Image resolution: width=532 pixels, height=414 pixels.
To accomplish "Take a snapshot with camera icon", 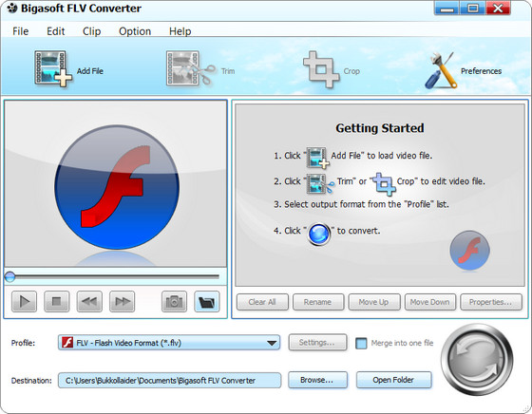I will pos(174,301).
